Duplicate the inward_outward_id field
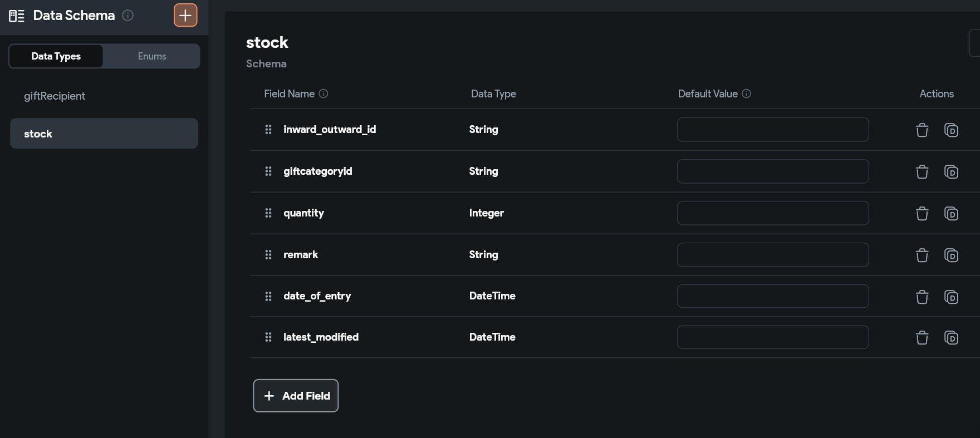Image resolution: width=980 pixels, height=438 pixels. tap(951, 130)
